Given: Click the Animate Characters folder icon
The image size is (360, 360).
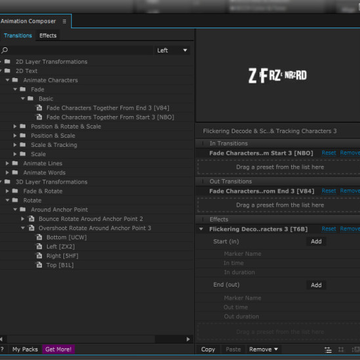Looking at the screenshot, I should [x=15, y=80].
